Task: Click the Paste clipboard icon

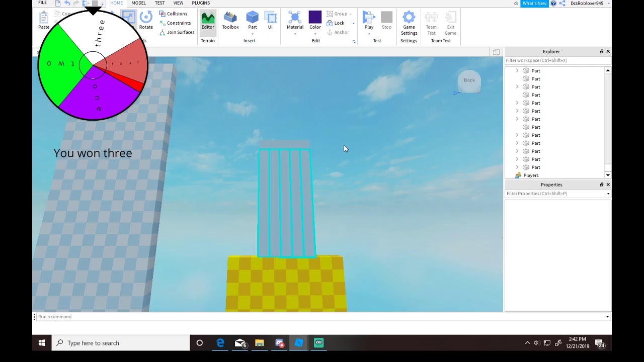Action: click(x=44, y=18)
